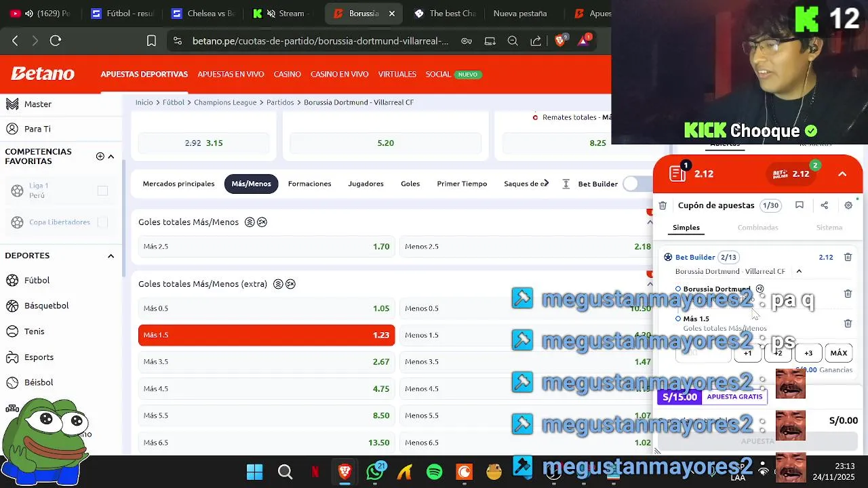Viewport: 868px width, 488px height.
Task: Open bet slip settings gear
Action: click(848, 205)
